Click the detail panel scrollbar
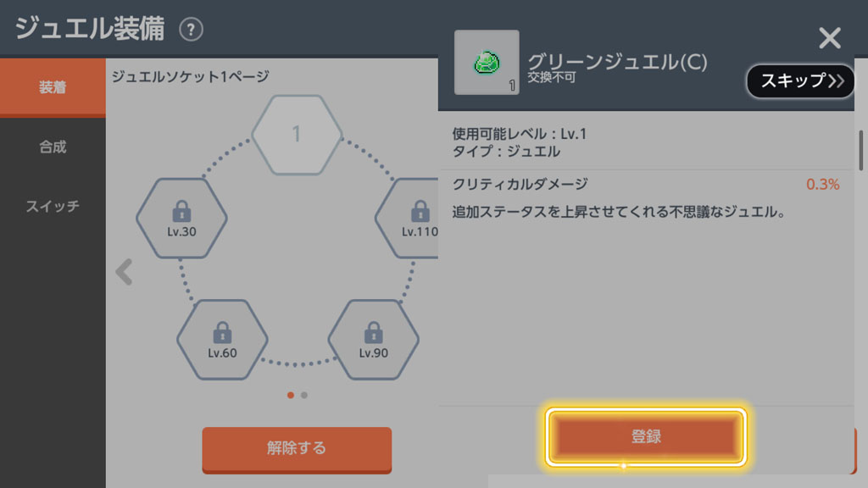This screenshot has width=868, height=488. [861, 150]
